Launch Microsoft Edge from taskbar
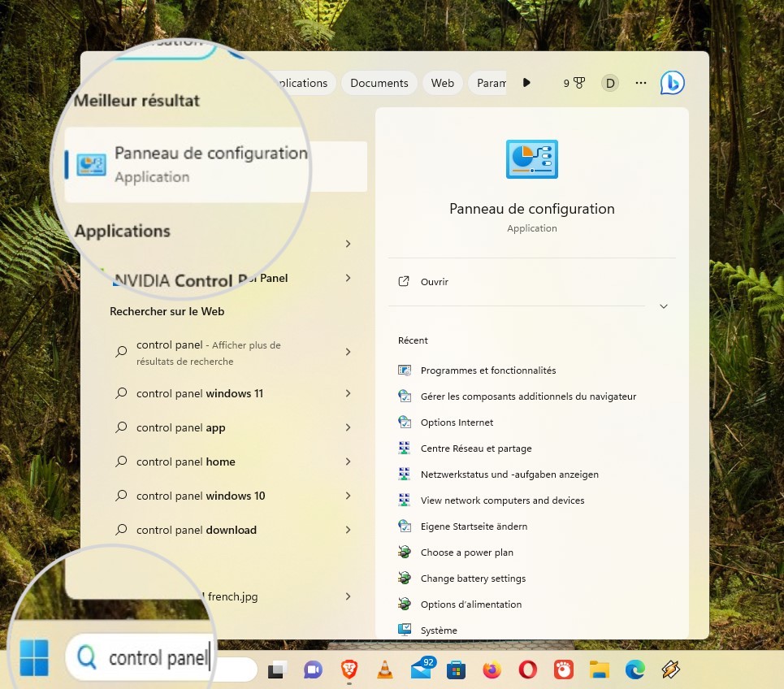784x689 pixels. 635,669
